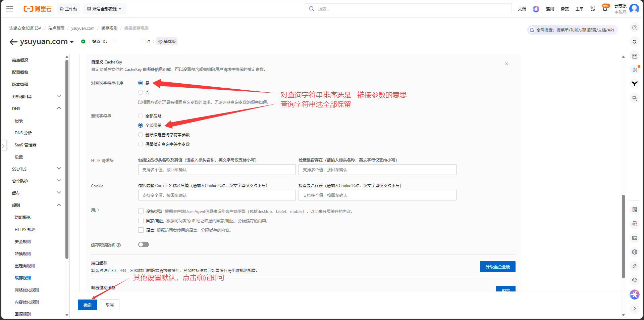Expand the right sidebar arrow button

(x=635, y=308)
